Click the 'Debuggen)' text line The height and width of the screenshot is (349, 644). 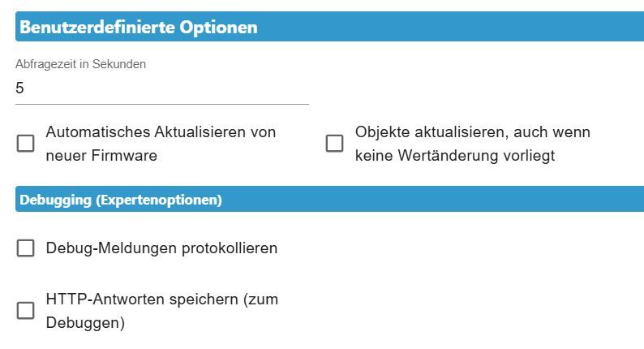85,323
